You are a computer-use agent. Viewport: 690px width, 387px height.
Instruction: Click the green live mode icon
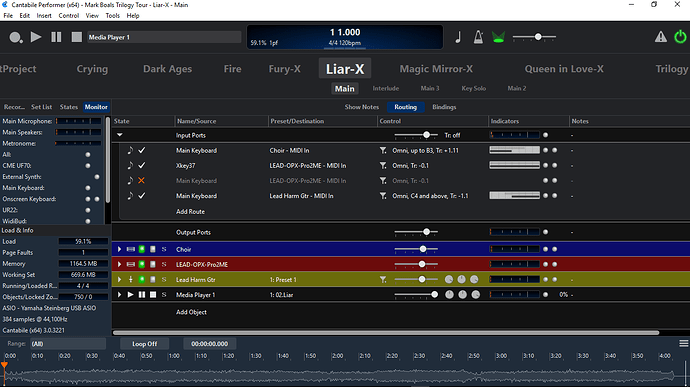pyautogui.click(x=498, y=37)
